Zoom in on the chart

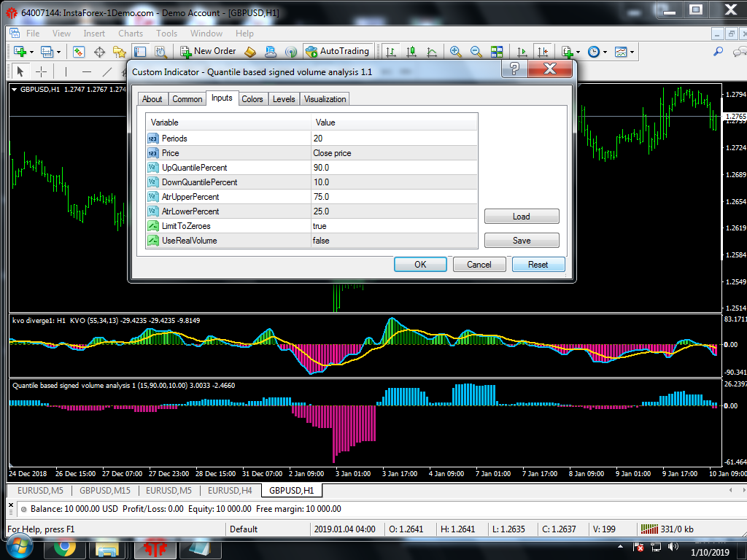(x=455, y=52)
